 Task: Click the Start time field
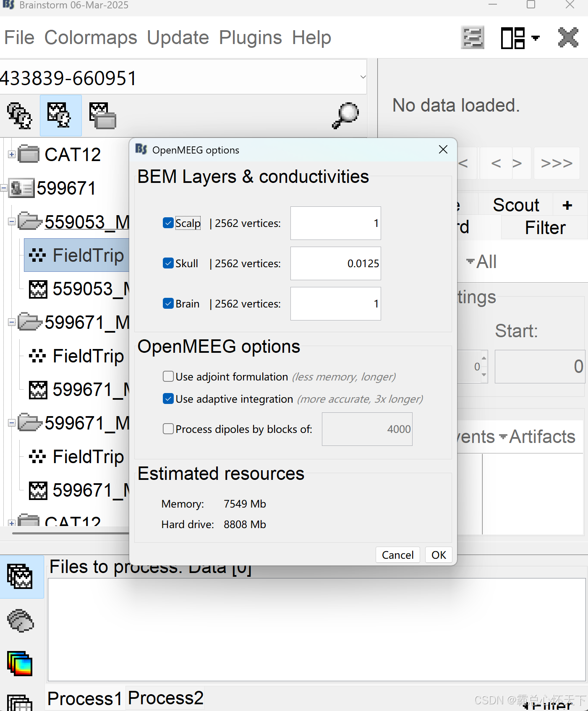(540, 367)
